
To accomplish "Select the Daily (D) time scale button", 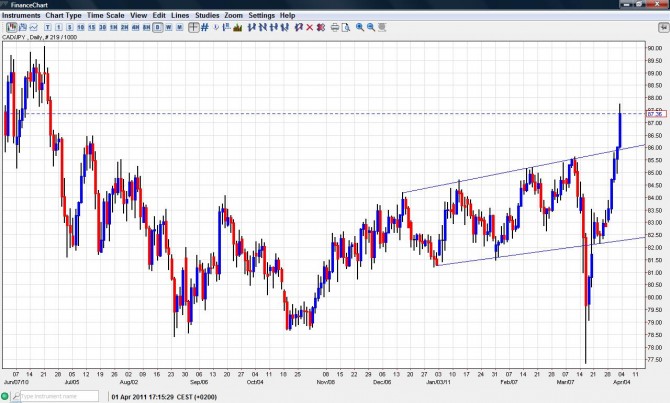I will click(x=158, y=27).
